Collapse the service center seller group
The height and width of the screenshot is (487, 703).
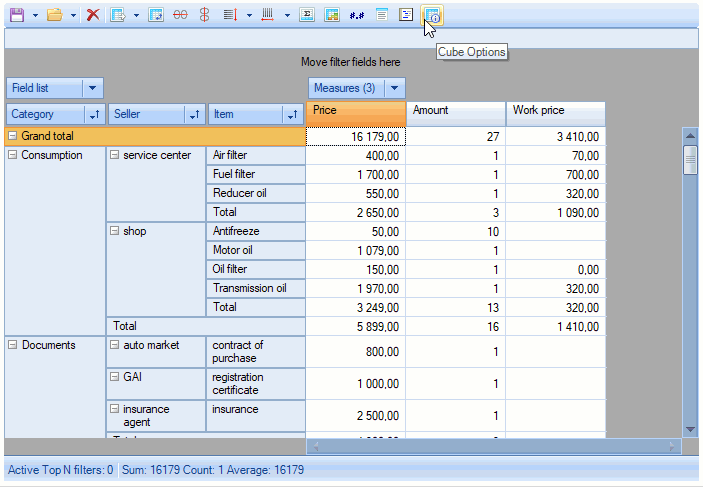click(x=114, y=155)
